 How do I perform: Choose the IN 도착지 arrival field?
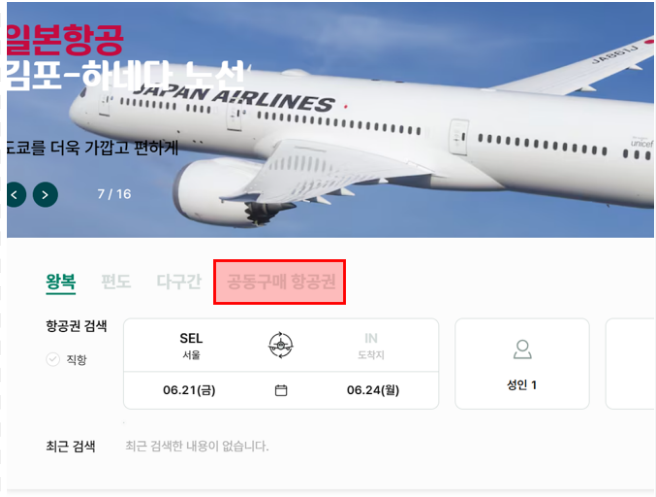(x=371, y=346)
